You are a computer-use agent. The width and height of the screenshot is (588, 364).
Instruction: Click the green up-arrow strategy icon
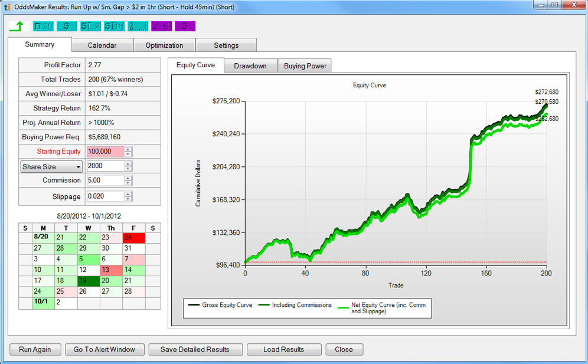pyautogui.click(x=19, y=26)
